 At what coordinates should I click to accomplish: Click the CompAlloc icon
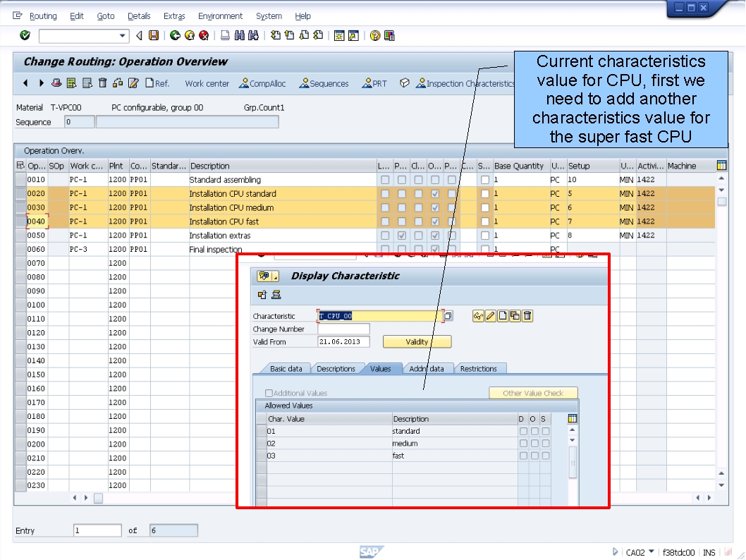(x=262, y=83)
